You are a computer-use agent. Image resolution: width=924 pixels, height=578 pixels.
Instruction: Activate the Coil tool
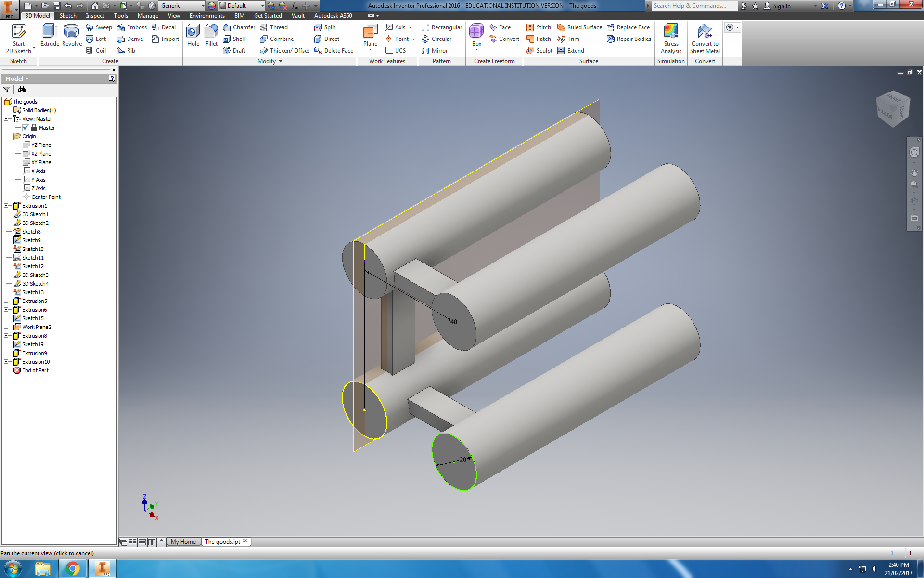click(96, 51)
